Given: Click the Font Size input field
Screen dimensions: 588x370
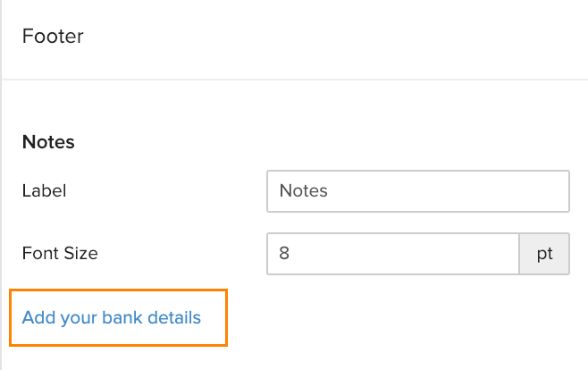Looking at the screenshot, I should (392, 253).
